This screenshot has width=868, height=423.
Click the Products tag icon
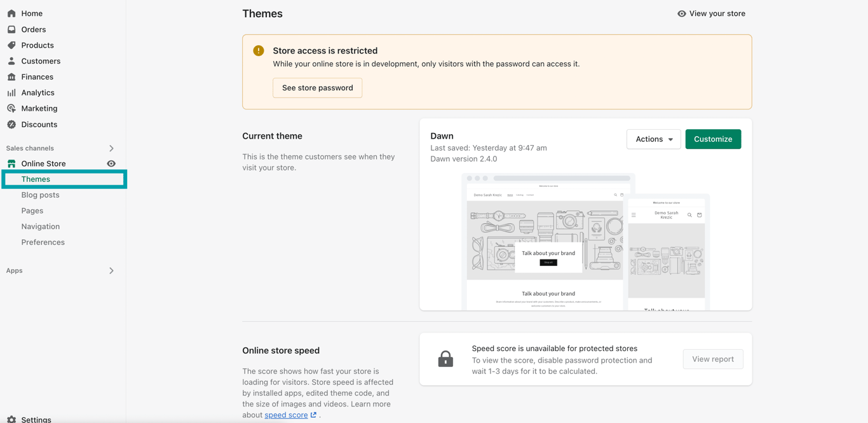(11, 45)
